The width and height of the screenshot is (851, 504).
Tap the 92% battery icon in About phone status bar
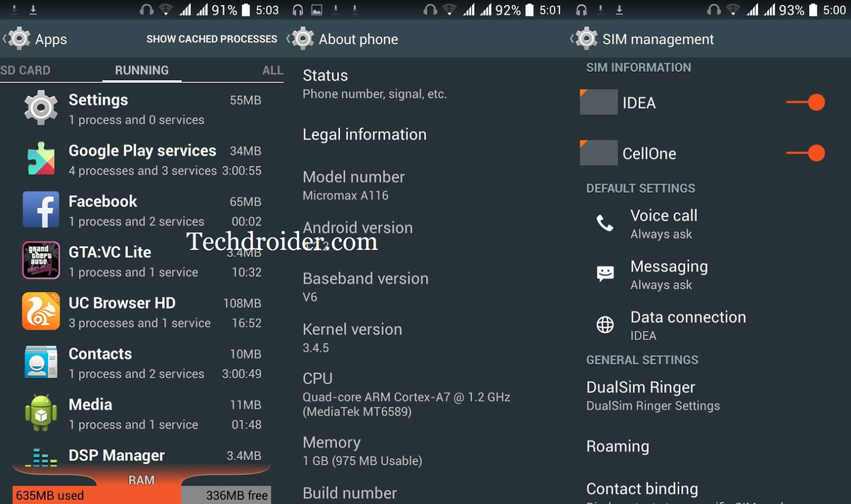(x=530, y=10)
